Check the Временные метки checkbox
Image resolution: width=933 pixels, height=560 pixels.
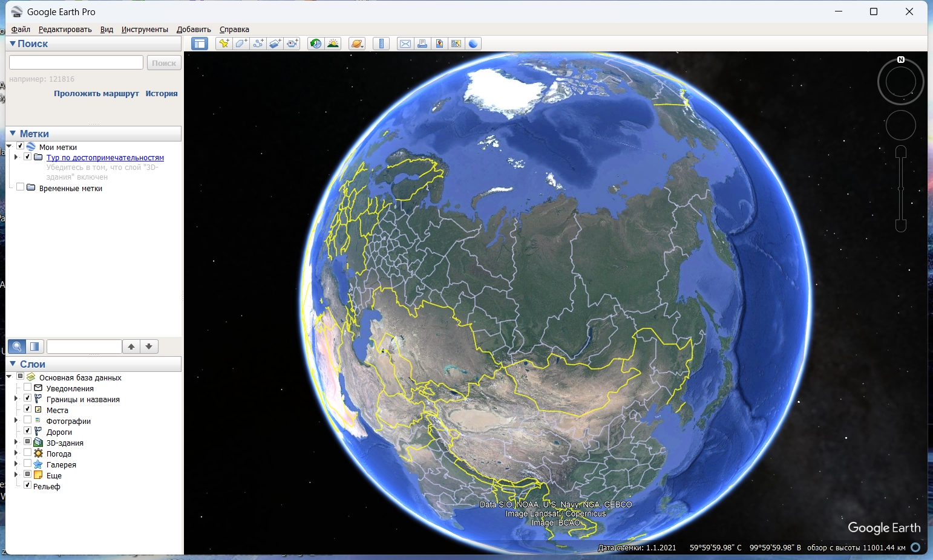tap(20, 187)
